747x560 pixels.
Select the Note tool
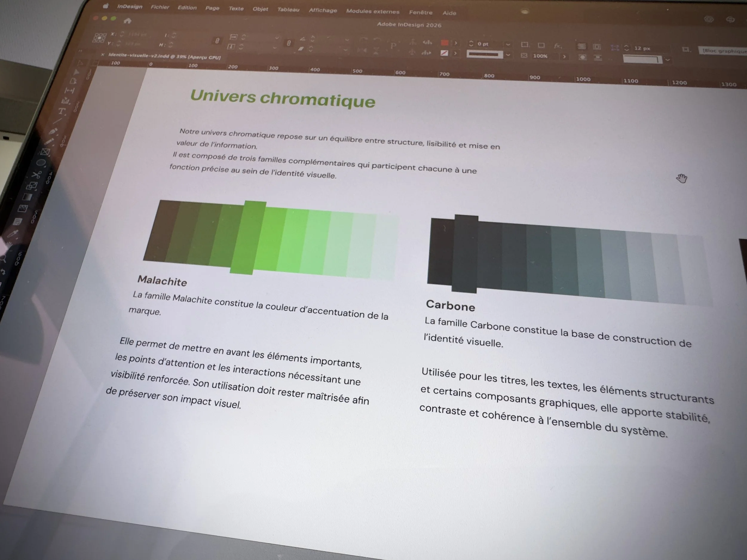point(18,221)
